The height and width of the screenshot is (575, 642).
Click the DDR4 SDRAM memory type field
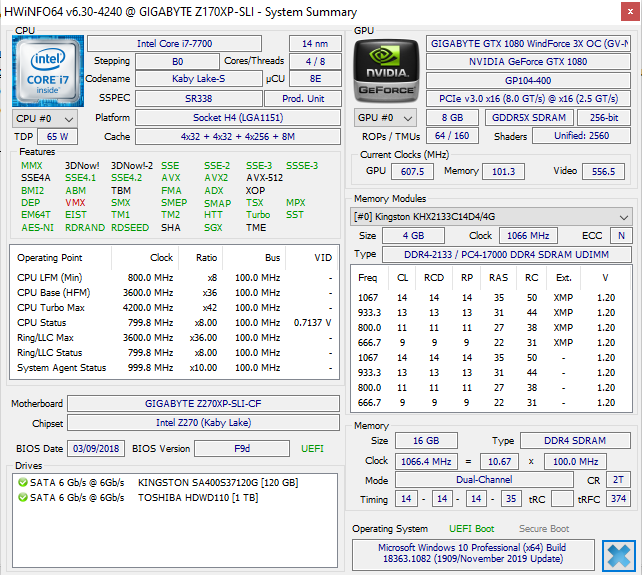[x=575, y=441]
